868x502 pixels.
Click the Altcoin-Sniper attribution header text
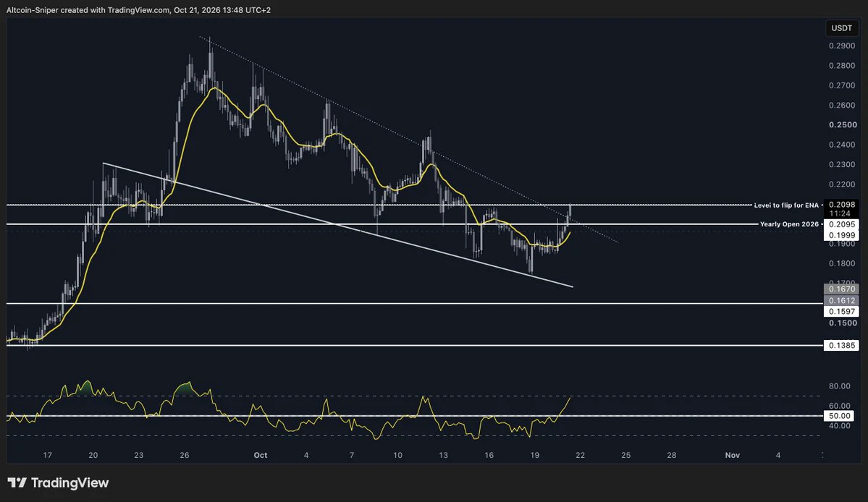(x=138, y=10)
